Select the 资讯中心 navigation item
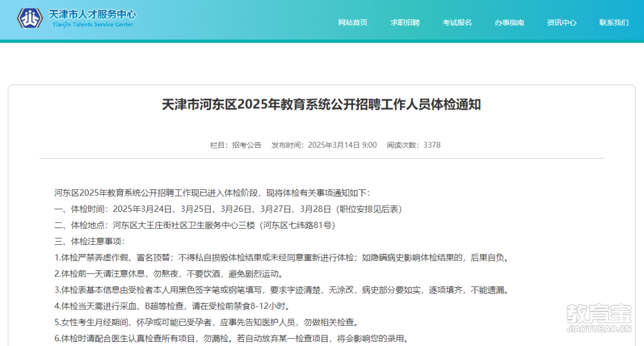The image size is (644, 346). click(x=562, y=23)
